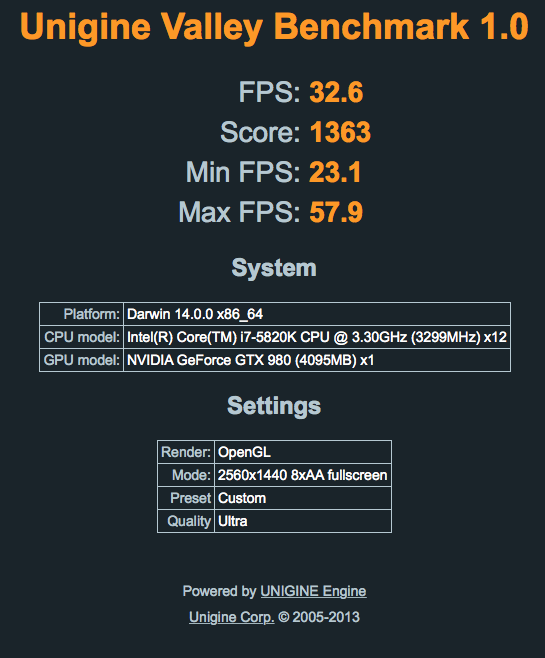
Task: Click the copyright 2005-2013 text
Action: tap(319, 617)
